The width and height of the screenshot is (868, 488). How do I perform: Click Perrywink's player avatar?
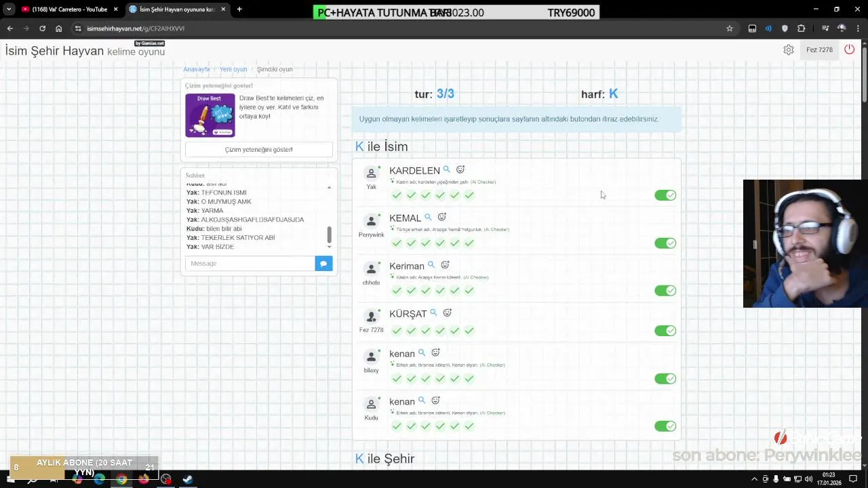[371, 221]
